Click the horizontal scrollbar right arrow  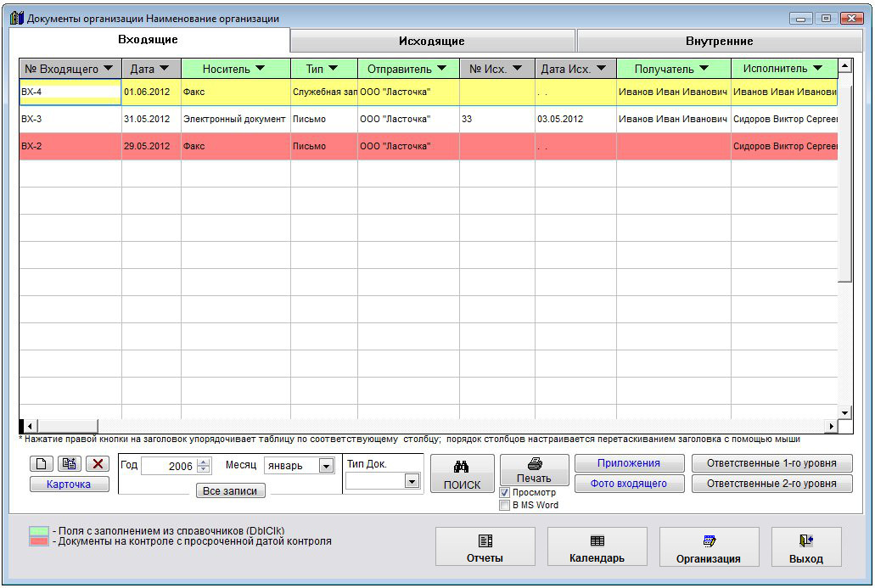[832, 425]
